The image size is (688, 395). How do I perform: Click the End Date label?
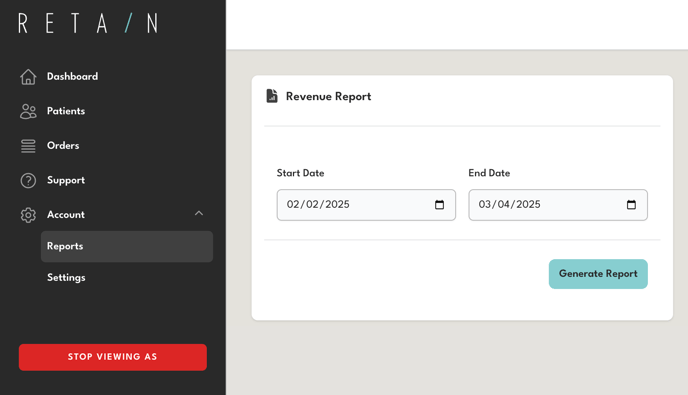point(489,173)
